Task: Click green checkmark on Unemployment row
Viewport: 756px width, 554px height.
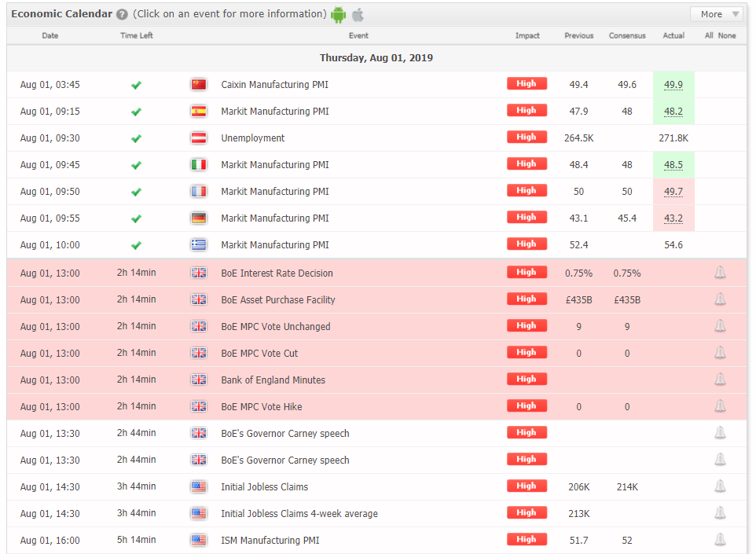Action: tap(137, 138)
